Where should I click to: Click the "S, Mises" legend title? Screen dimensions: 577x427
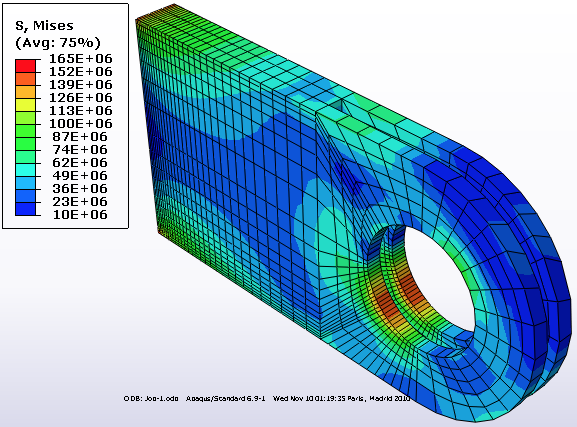click(44, 26)
